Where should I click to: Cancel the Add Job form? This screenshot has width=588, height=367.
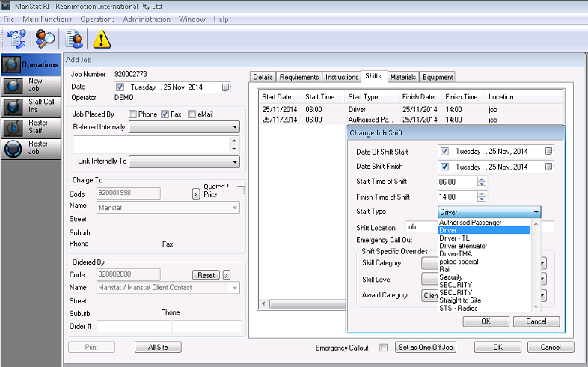pyautogui.click(x=551, y=347)
